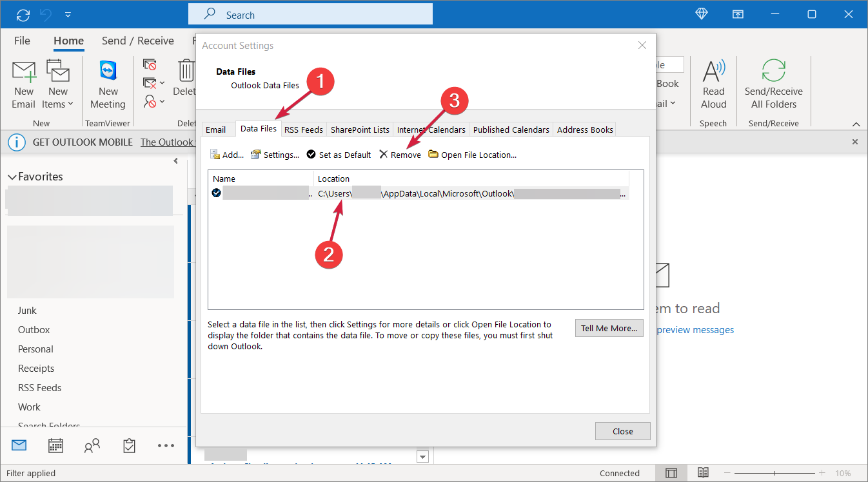Open the Send / Receive ribbon tab
This screenshot has height=482, width=868.
(x=138, y=41)
